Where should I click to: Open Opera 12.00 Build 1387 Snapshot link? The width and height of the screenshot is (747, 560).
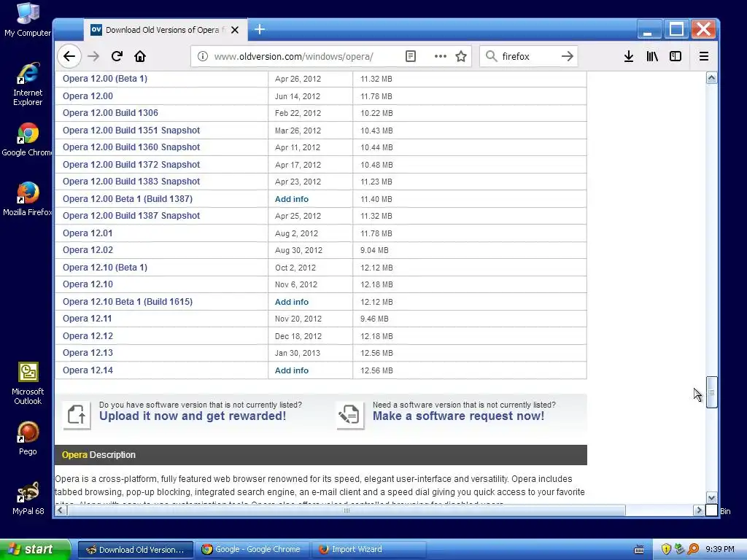(x=131, y=216)
